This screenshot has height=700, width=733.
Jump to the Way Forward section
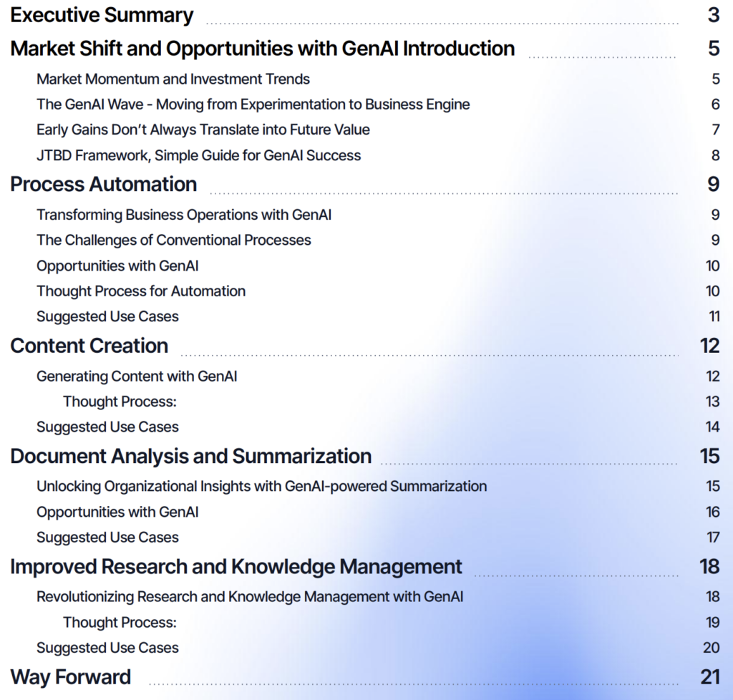(71, 677)
